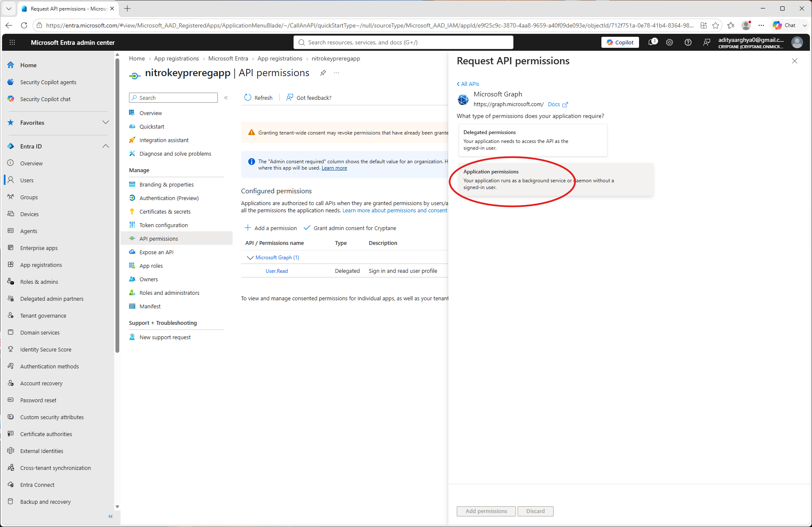Reload the page in the browser

pyautogui.click(x=24, y=25)
